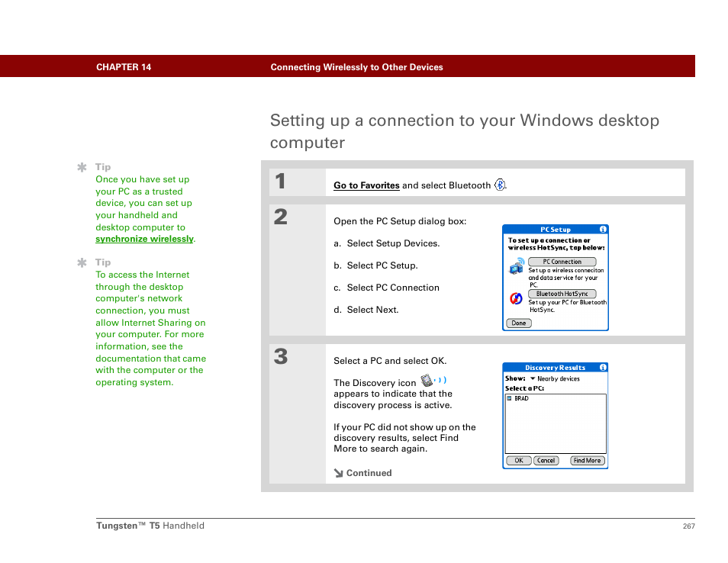The image size is (728, 563).
Task: Click the Discovery Results dialog title
Action: click(556, 368)
